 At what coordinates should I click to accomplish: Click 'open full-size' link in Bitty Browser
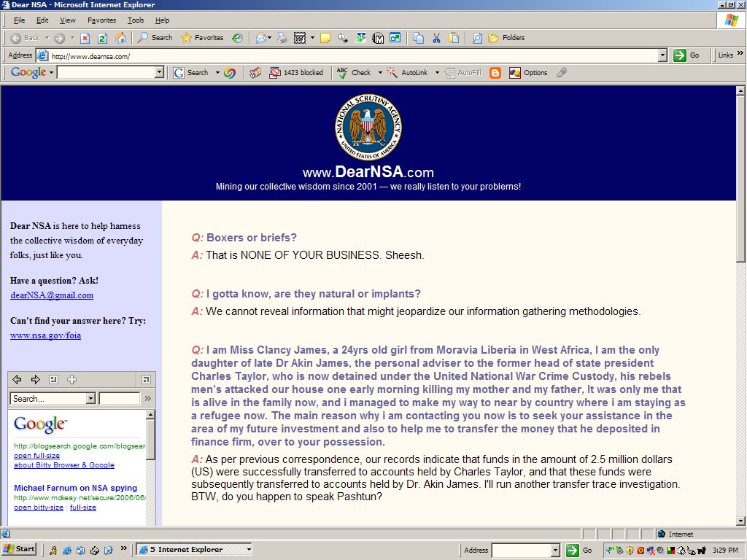tap(36, 456)
